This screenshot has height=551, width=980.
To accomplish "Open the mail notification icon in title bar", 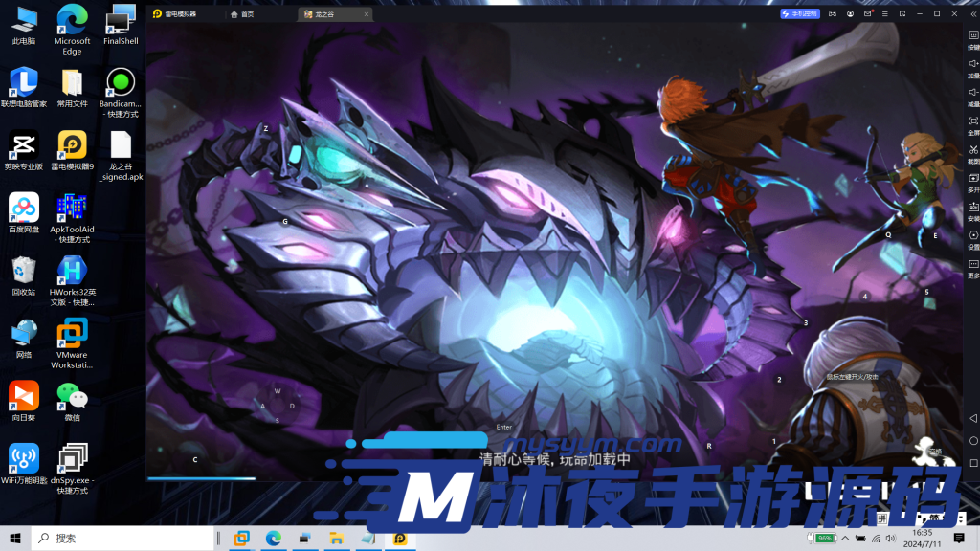I will pos(867,14).
